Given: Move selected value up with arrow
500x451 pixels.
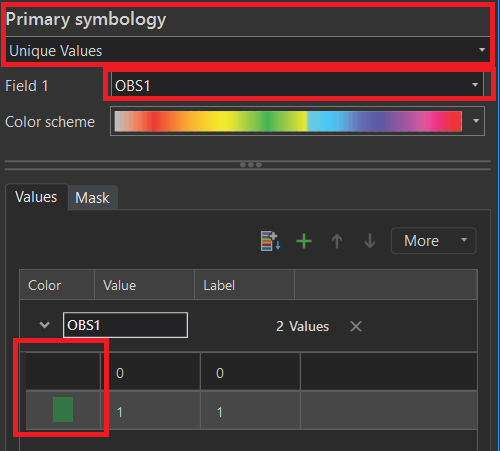Looking at the screenshot, I should point(337,241).
